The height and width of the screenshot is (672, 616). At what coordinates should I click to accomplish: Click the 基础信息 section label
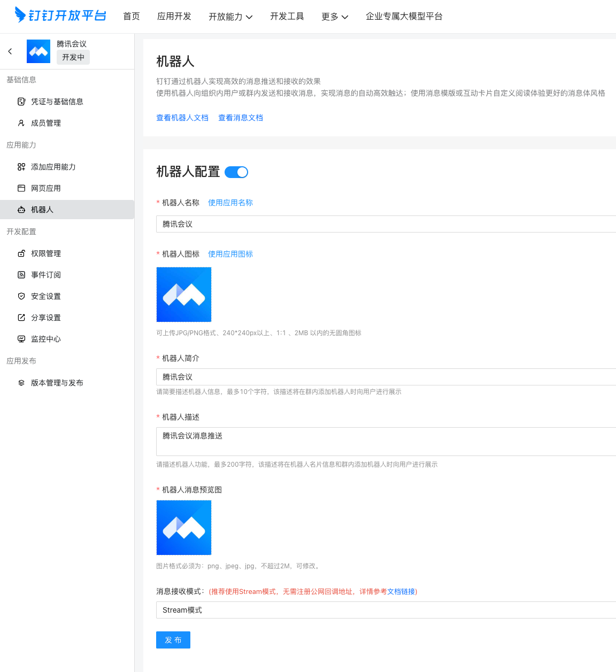[21, 80]
